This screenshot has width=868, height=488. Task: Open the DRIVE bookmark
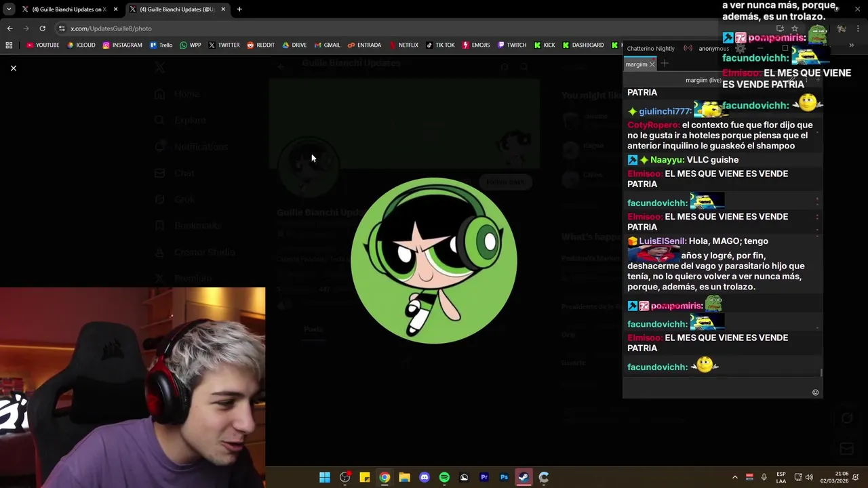294,45
